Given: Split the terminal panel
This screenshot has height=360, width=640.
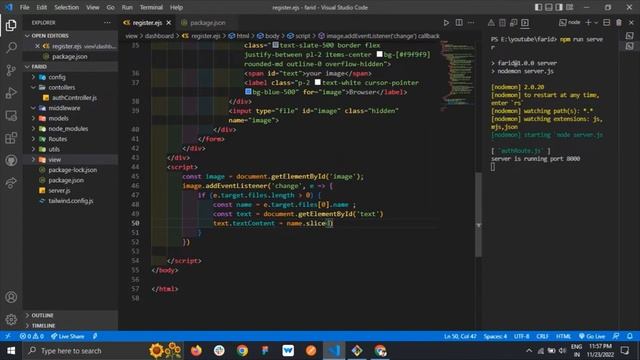Looking at the screenshot, I should point(607,23).
